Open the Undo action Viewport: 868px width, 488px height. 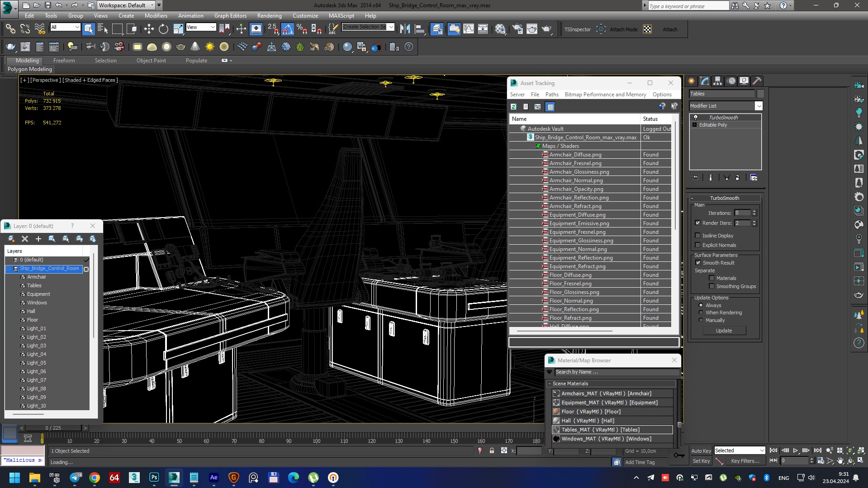click(x=59, y=5)
